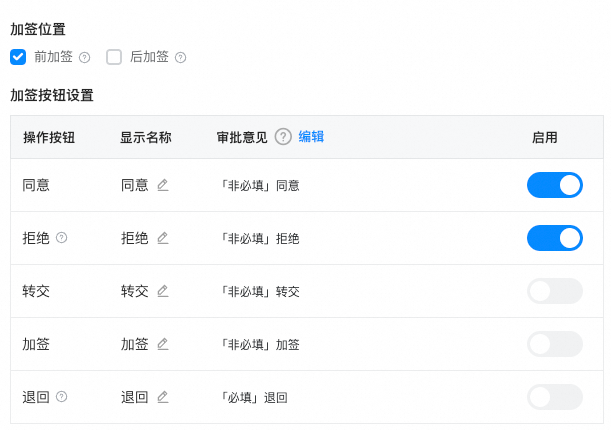Click pencil icon next to 拒绝 display name
The height and width of the screenshot is (430, 611).
tap(163, 238)
